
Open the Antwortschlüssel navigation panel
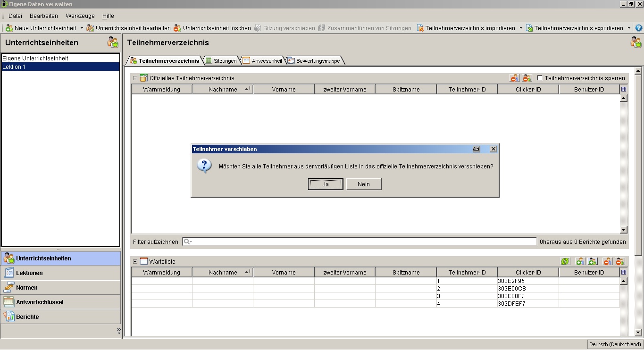tap(60, 302)
